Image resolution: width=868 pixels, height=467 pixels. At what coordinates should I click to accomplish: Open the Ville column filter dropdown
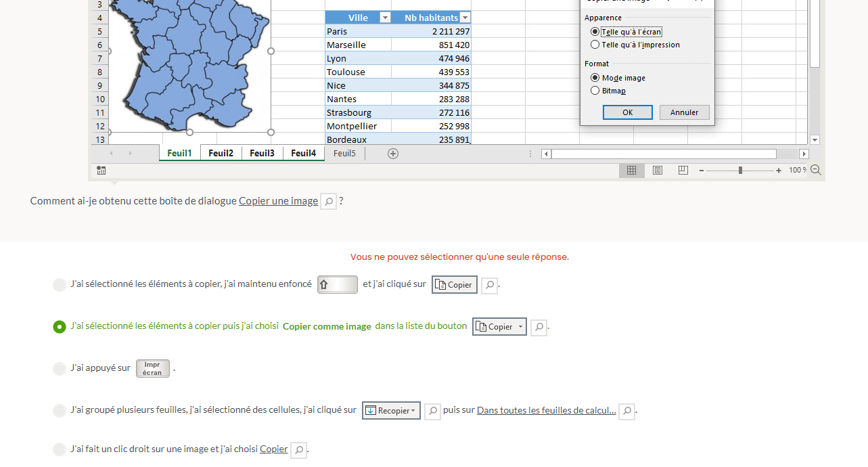coord(385,18)
